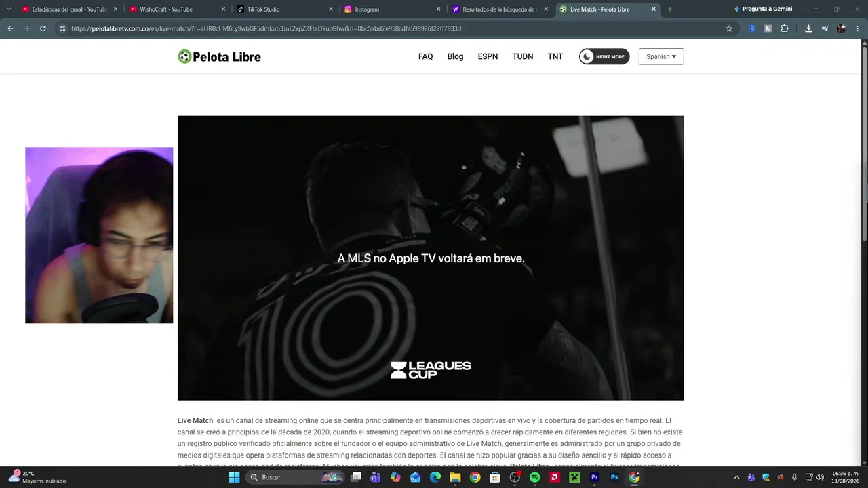Click the Leagues Cup video player
The width and height of the screenshot is (868, 488).
click(x=431, y=258)
